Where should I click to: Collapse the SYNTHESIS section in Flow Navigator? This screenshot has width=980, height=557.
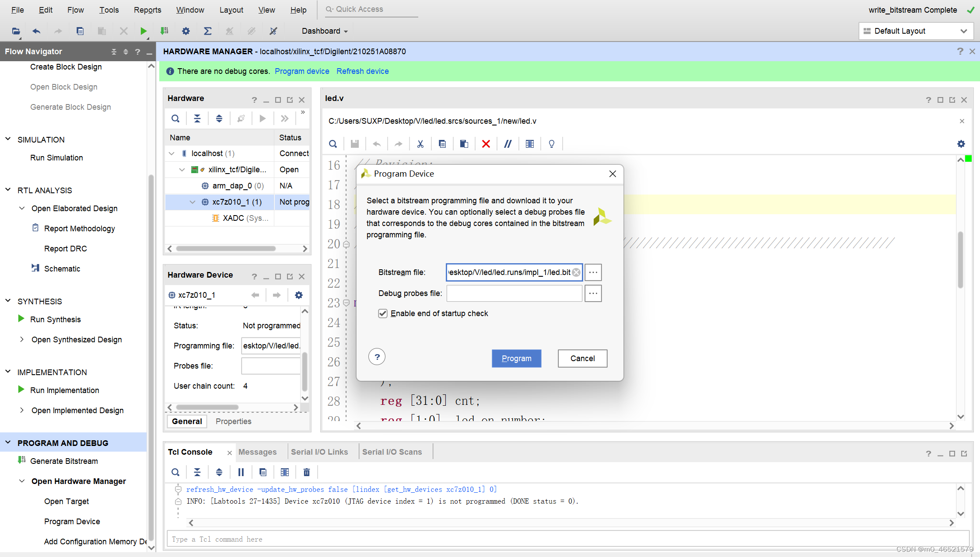8,301
